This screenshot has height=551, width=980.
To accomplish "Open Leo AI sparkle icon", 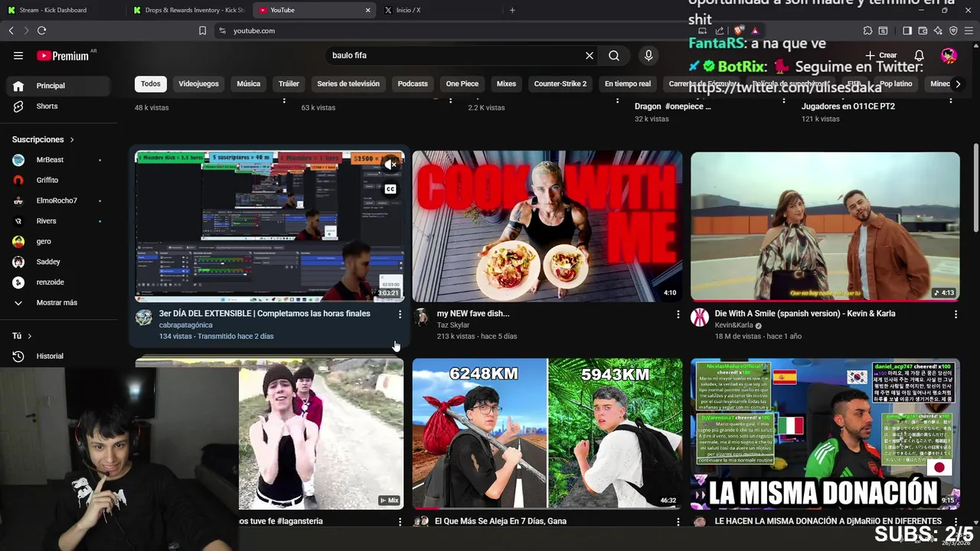I will pyautogui.click(x=938, y=31).
